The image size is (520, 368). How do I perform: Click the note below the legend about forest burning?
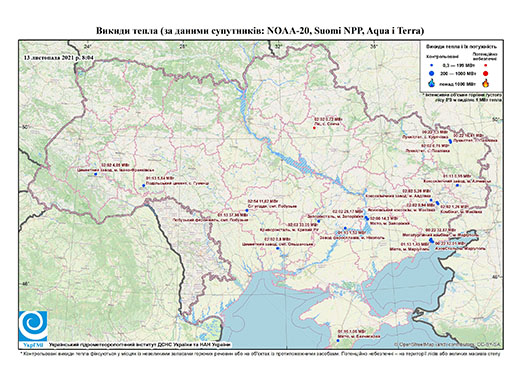pos(462,97)
